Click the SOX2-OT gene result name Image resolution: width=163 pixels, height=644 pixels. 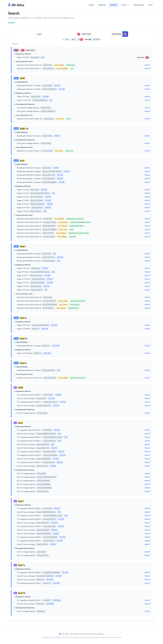pos(24,128)
